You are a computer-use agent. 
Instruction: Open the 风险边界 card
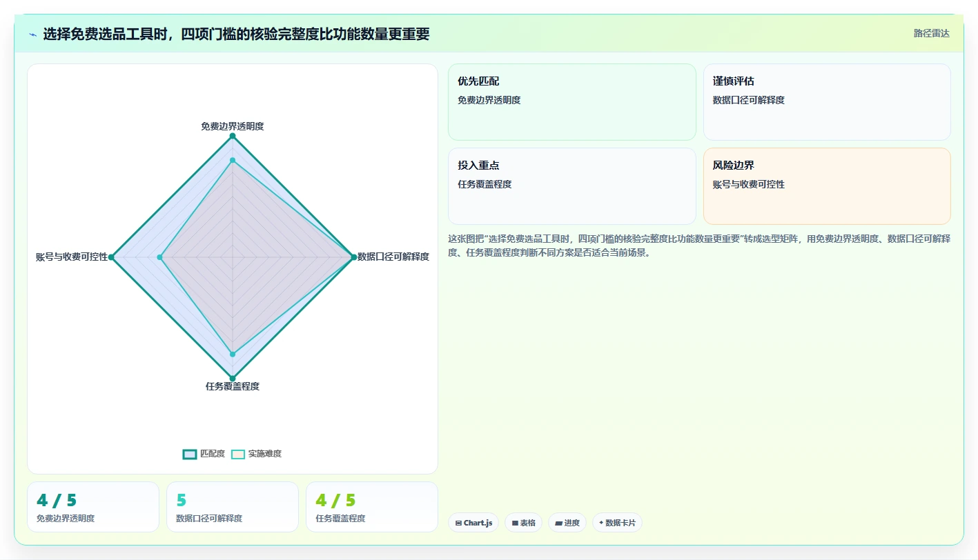(x=827, y=186)
